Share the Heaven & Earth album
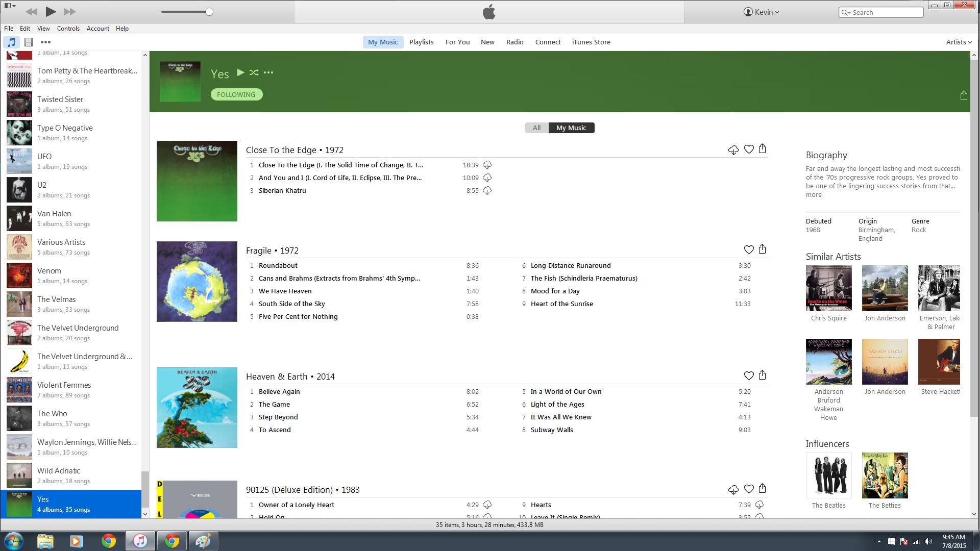The height and width of the screenshot is (551, 980). click(x=762, y=375)
